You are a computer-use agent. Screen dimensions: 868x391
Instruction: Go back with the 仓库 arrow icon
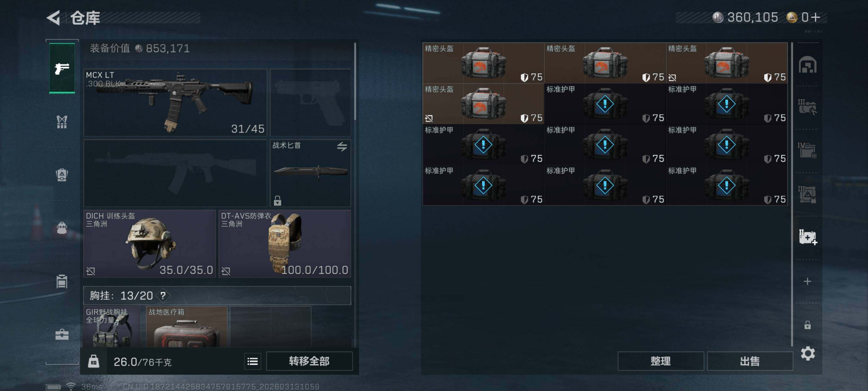(54, 18)
